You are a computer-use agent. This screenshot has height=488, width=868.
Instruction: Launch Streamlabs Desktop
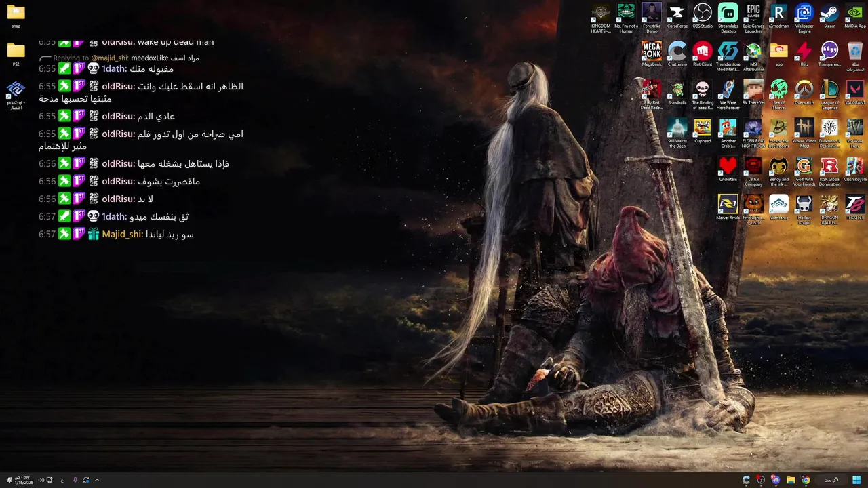pos(728,18)
